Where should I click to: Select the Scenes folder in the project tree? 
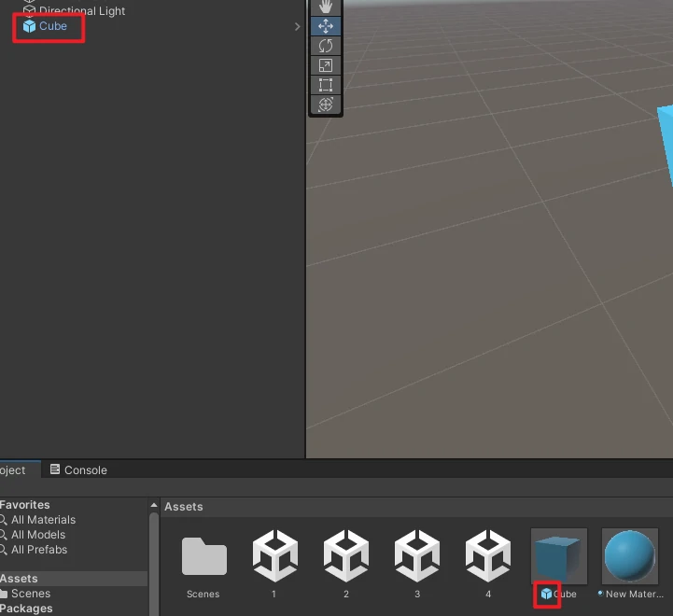(31, 594)
